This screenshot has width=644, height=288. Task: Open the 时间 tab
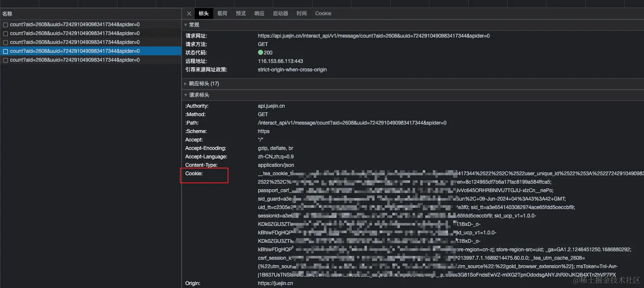pos(302,14)
